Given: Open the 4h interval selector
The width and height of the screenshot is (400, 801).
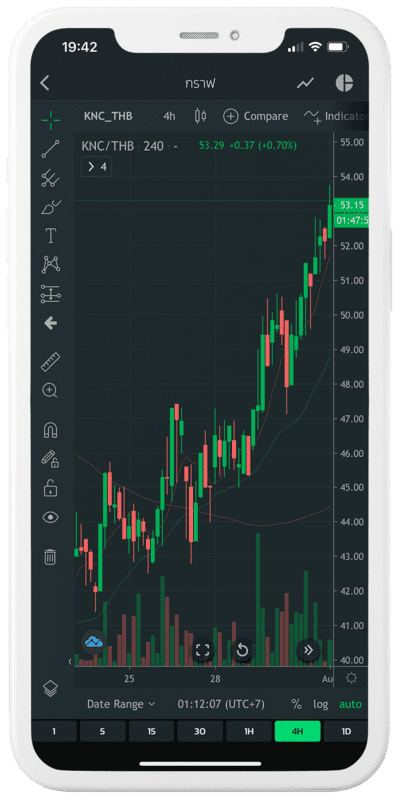Looking at the screenshot, I should click(169, 116).
